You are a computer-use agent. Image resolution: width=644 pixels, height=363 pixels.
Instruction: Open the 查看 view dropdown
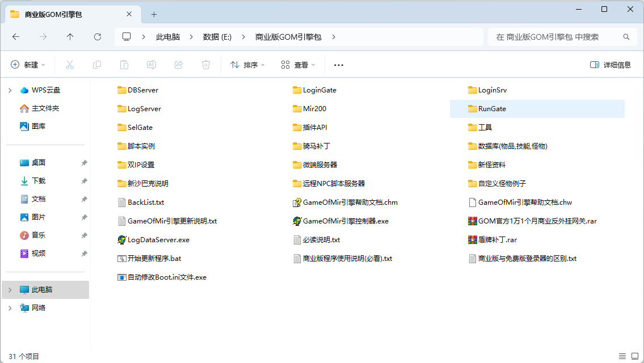click(x=298, y=65)
